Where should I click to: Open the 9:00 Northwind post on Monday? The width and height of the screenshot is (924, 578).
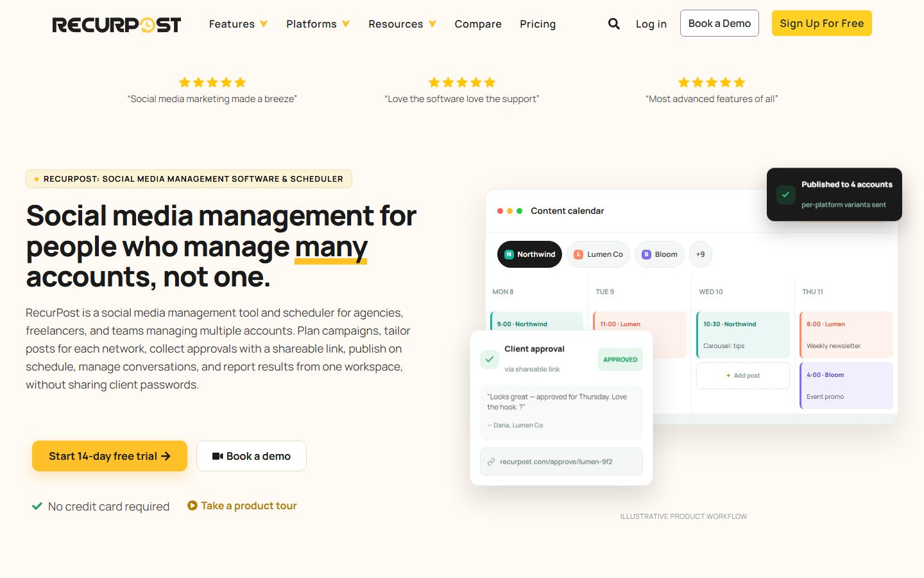(537, 322)
